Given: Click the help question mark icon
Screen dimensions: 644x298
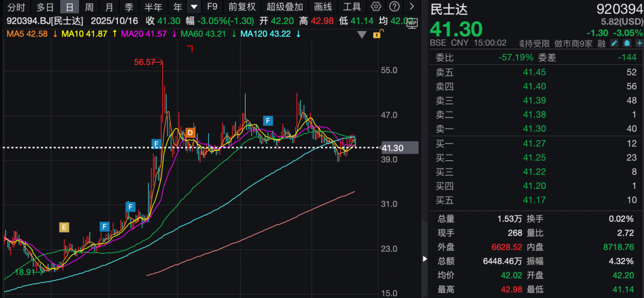Looking at the screenshot, I should (x=394, y=7).
